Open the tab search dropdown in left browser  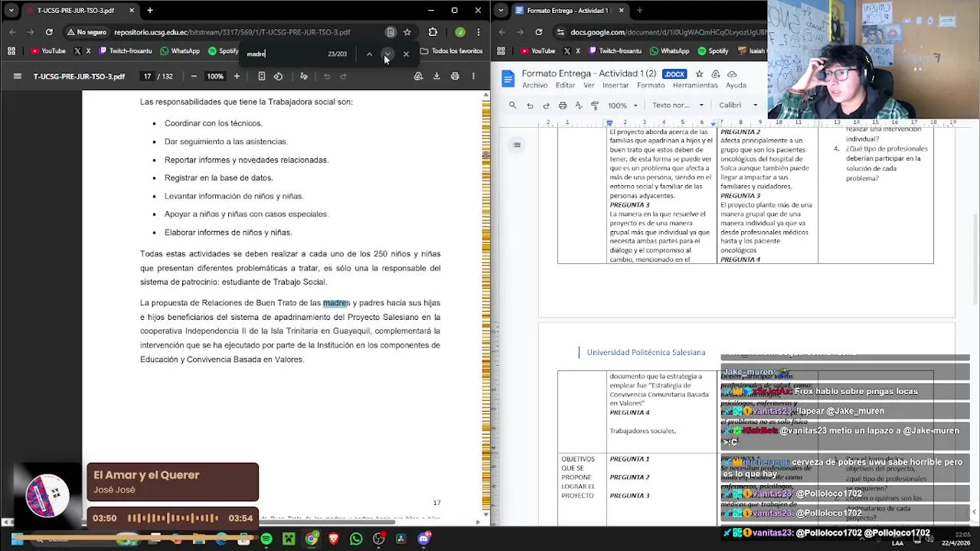pyautogui.click(x=11, y=11)
